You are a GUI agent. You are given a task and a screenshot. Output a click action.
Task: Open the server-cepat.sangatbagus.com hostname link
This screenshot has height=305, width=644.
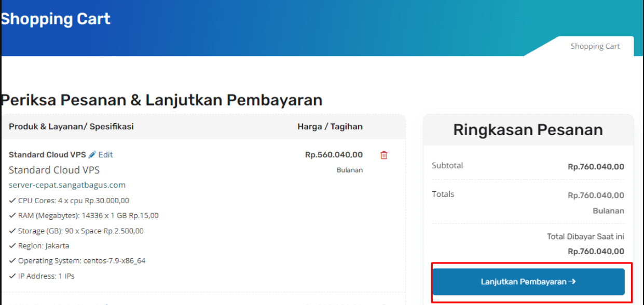(67, 185)
